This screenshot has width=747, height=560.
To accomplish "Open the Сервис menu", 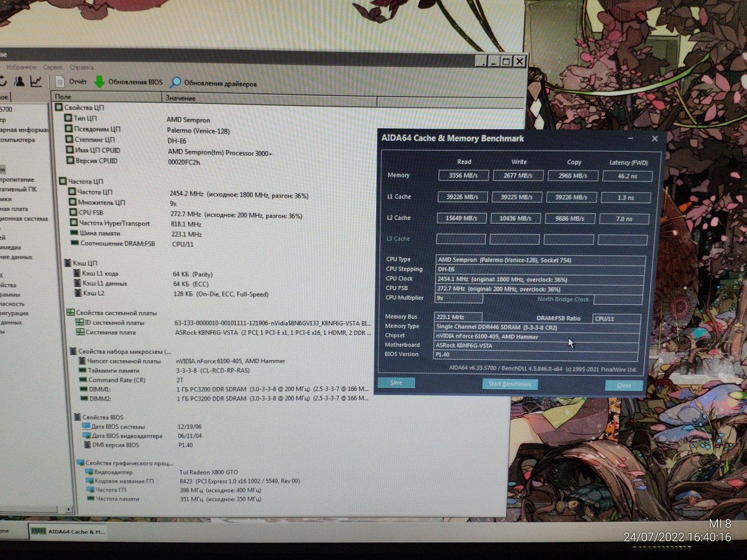I will tap(53, 67).
